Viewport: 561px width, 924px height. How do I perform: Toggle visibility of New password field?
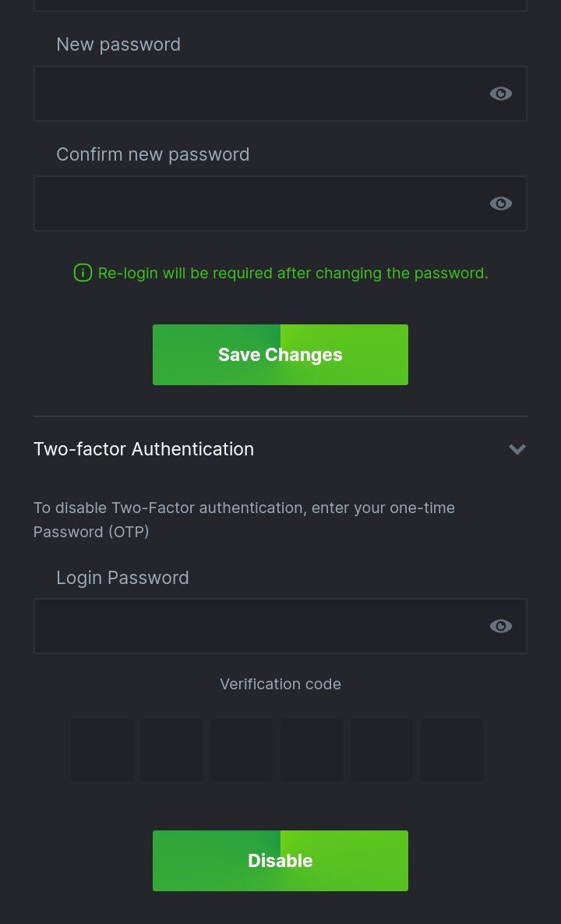500,94
